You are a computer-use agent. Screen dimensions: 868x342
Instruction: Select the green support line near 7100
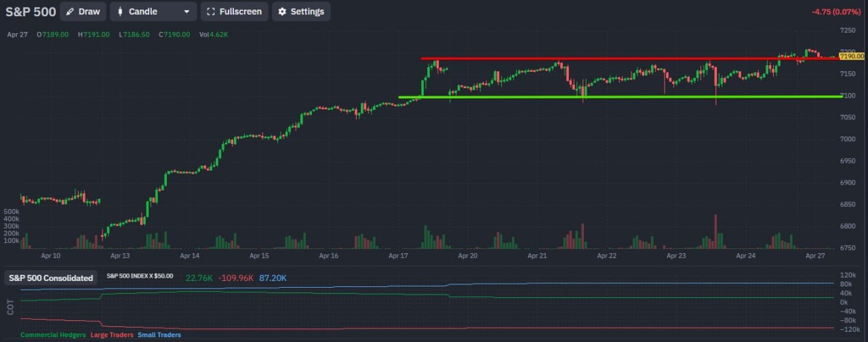610,96
